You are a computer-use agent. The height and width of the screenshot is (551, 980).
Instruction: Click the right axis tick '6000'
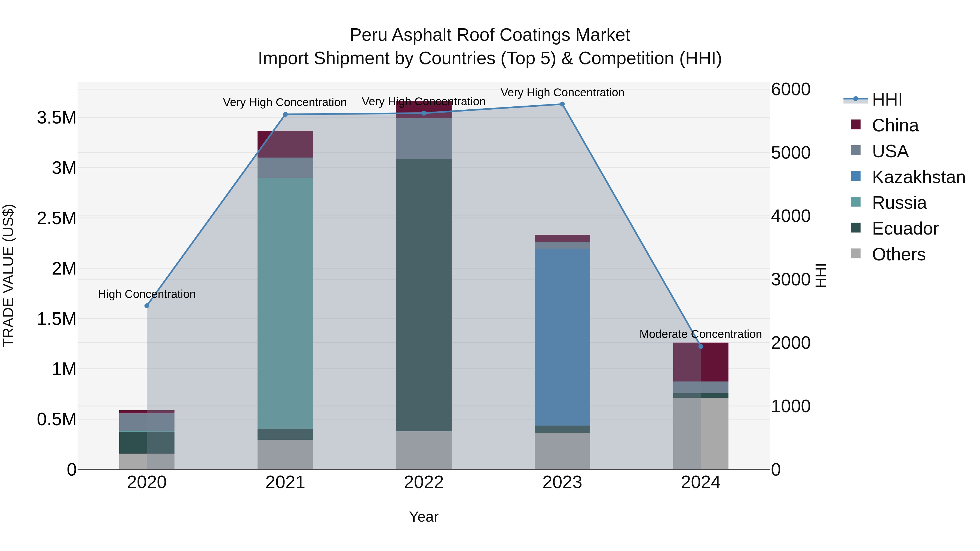(791, 89)
